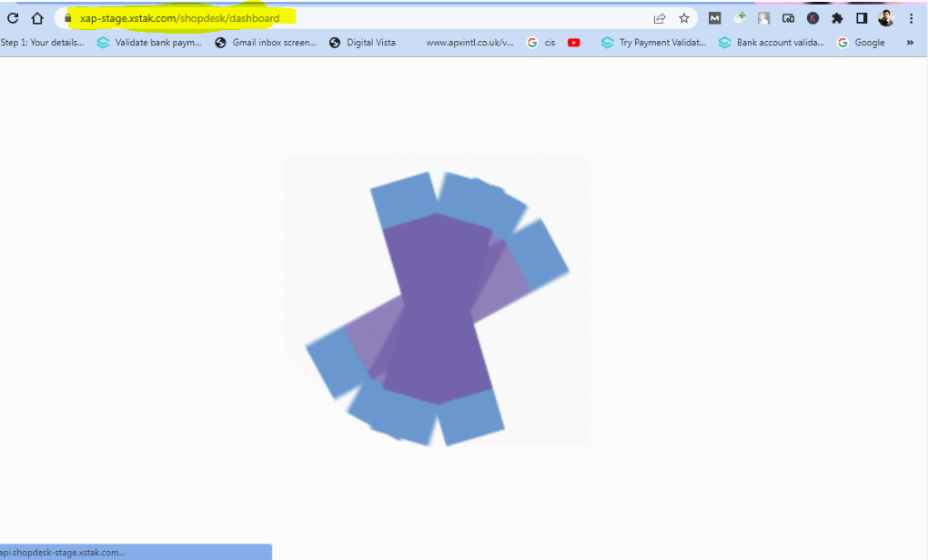928x560 pixels.
Task: Open the 'Step 1: Your details' bookmark
Action: [43, 43]
